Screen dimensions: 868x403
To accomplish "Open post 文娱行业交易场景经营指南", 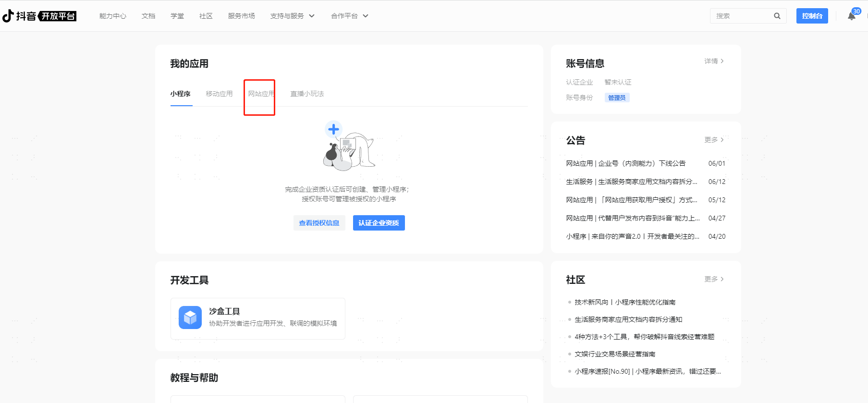I will tap(615, 354).
